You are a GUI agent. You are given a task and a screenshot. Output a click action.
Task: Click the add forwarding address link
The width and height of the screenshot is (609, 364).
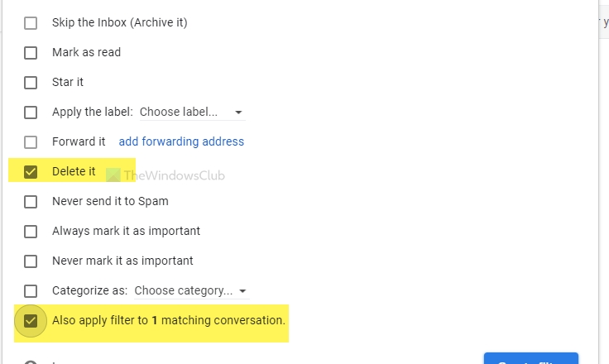(181, 141)
